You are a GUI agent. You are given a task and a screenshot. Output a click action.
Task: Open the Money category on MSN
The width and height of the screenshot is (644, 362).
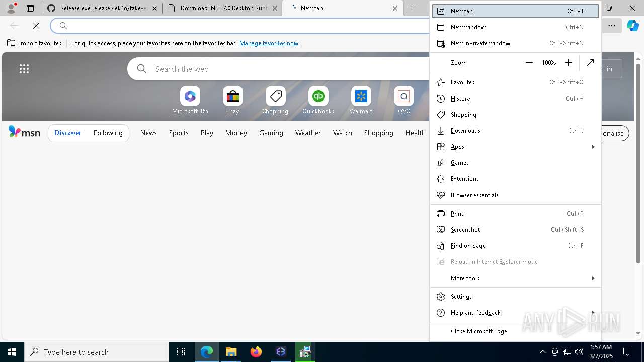pyautogui.click(x=236, y=133)
